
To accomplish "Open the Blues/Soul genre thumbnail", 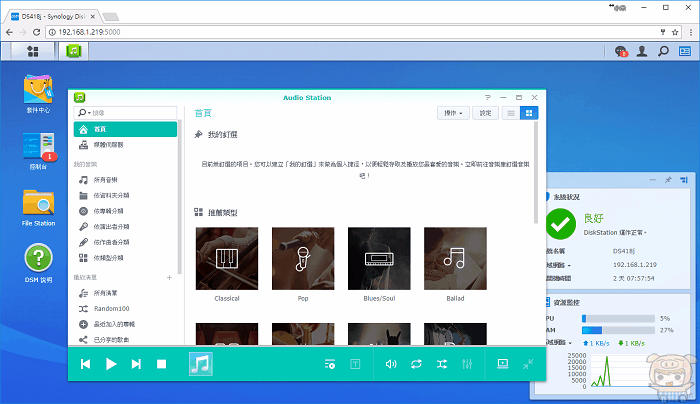I will tap(379, 258).
